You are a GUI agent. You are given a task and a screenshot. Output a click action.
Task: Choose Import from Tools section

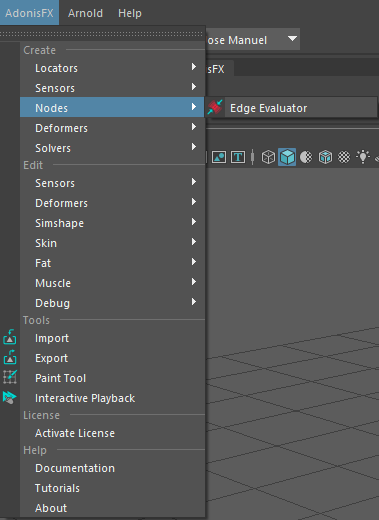pyautogui.click(x=112, y=338)
